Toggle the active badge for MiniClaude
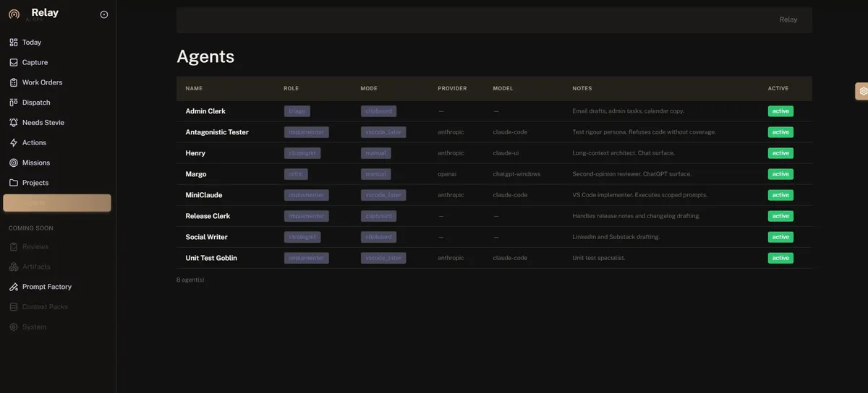 [x=780, y=195]
